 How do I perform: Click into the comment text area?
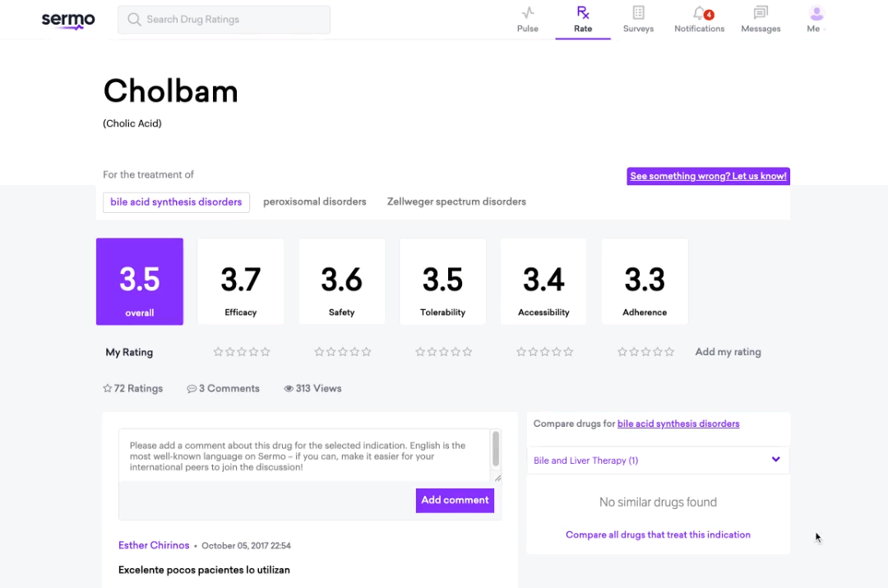coord(304,456)
